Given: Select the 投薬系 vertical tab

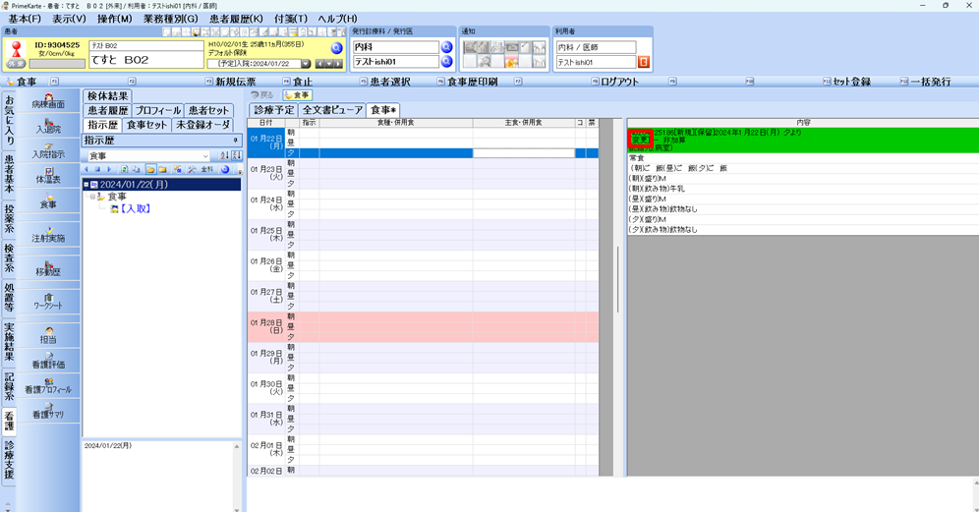Looking at the screenshot, I should (9, 219).
